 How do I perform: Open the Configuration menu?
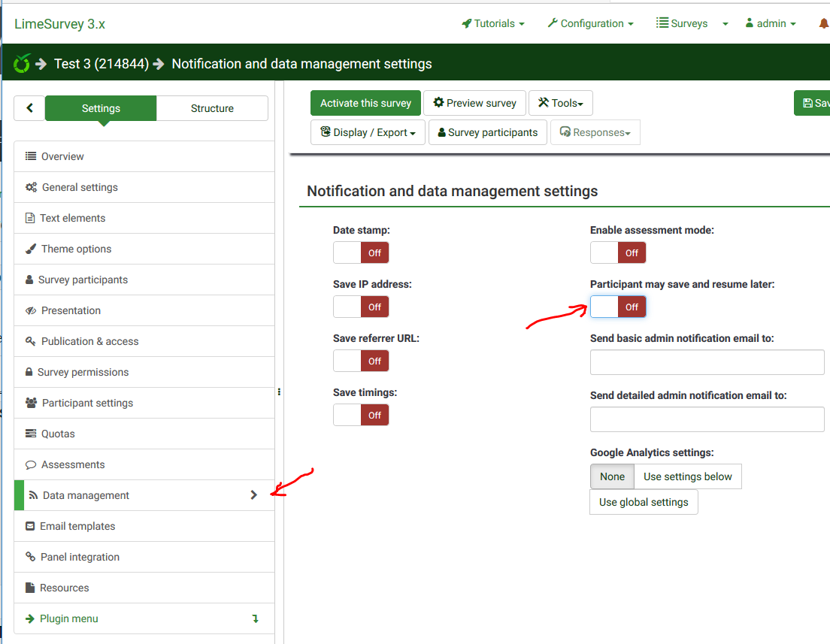[x=590, y=23]
